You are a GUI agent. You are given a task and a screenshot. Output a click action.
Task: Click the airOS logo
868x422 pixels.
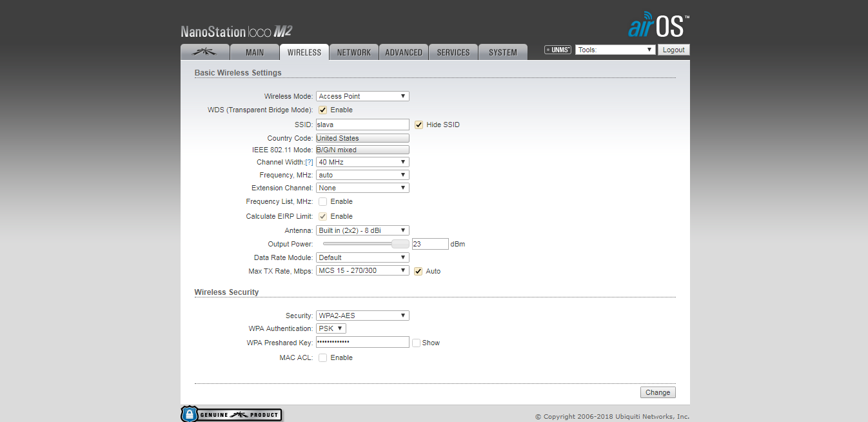point(658,25)
